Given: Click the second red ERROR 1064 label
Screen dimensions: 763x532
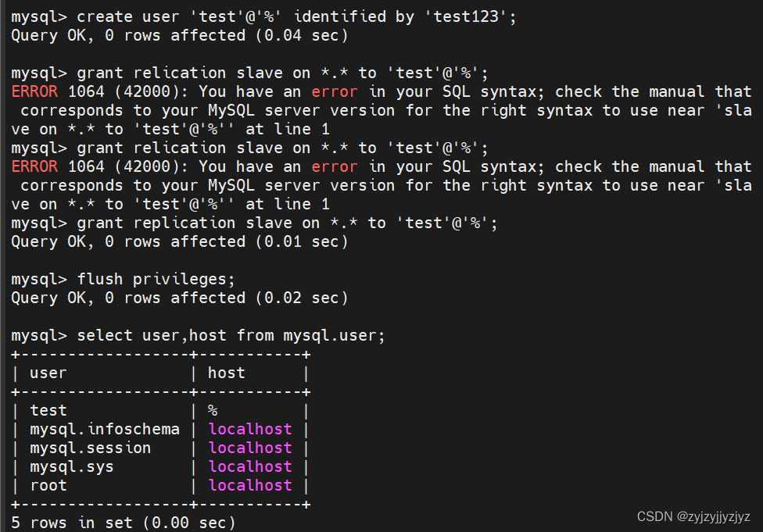Looking at the screenshot, I should (34, 167).
